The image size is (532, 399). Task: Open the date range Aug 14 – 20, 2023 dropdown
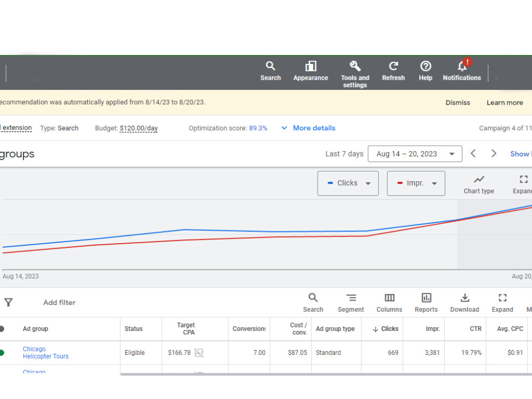point(415,154)
